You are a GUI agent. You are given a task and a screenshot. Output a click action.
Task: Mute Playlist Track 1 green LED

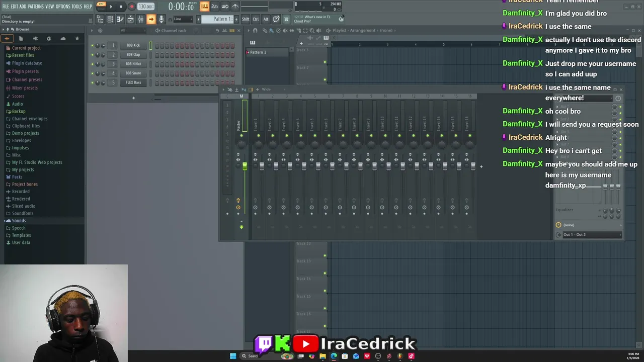click(325, 62)
